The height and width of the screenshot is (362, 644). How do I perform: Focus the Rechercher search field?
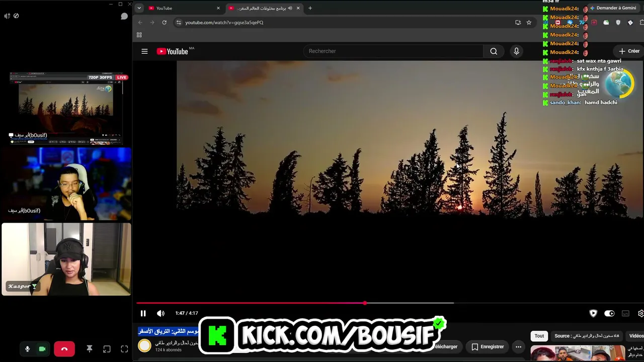click(393, 51)
